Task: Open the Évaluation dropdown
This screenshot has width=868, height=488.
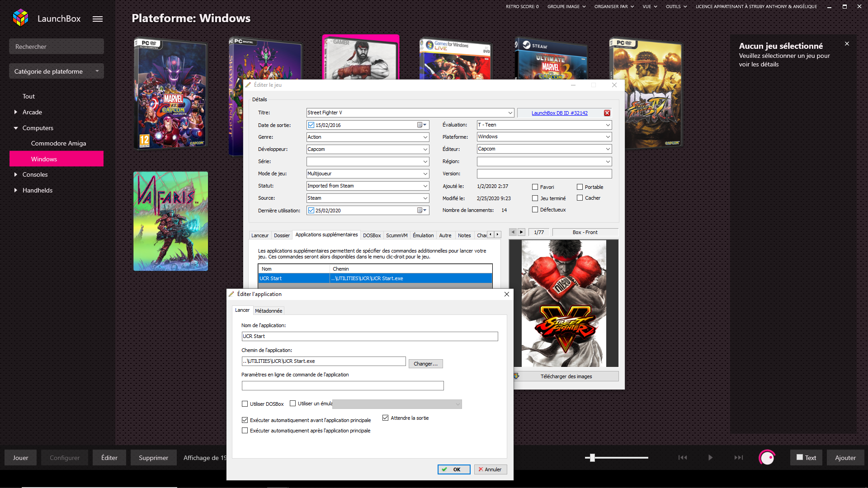Action: click(x=608, y=125)
